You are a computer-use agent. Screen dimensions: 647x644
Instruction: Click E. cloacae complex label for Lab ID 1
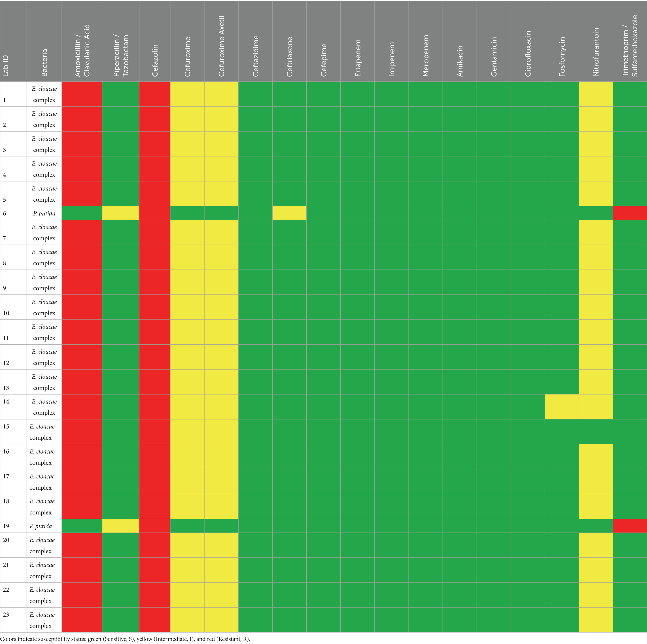click(44, 94)
